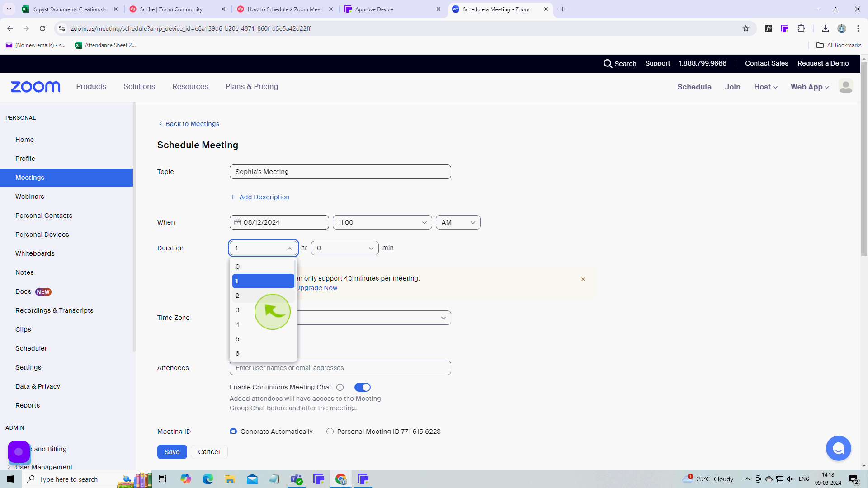Click the Cancel button
Viewport: 868px width, 488px height.
pos(209,452)
